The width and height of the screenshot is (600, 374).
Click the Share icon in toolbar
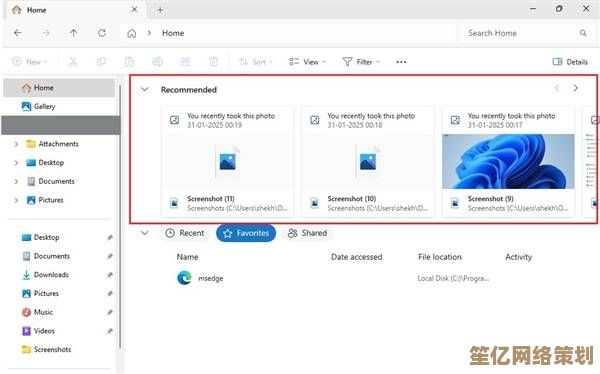pos(186,62)
